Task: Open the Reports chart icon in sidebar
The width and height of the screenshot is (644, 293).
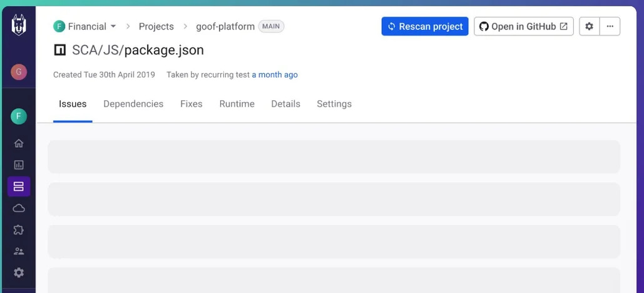Action: coord(19,165)
